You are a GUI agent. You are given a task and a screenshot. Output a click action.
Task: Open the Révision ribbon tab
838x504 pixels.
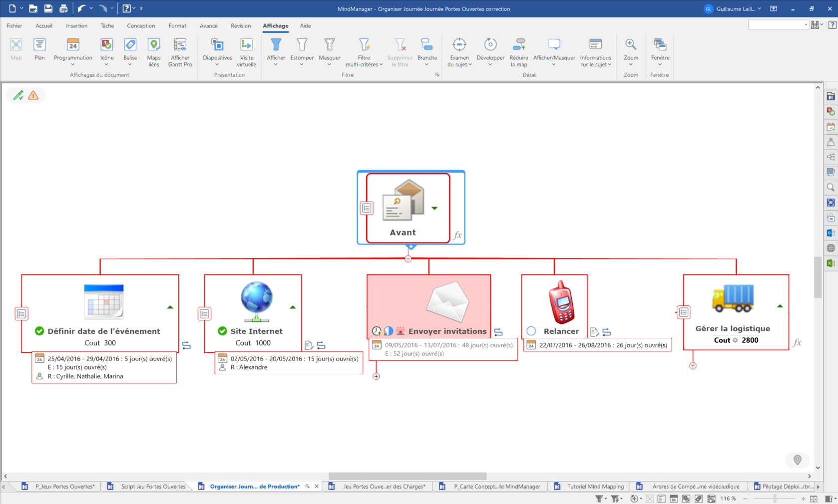[241, 26]
